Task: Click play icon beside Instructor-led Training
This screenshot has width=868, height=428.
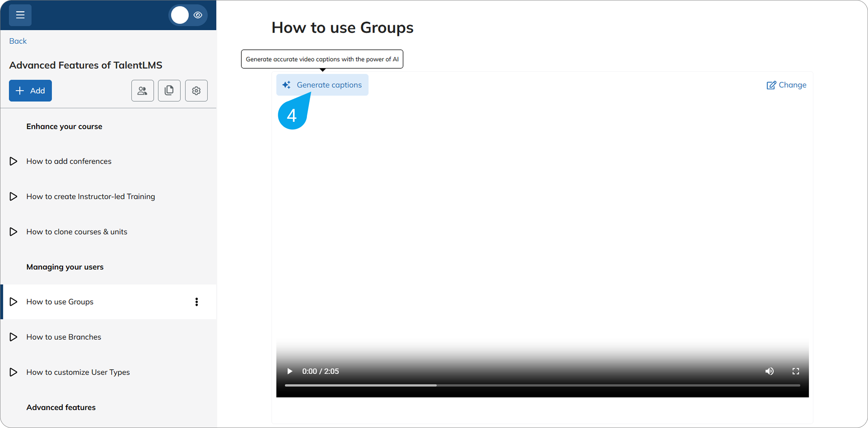Action: (13, 196)
